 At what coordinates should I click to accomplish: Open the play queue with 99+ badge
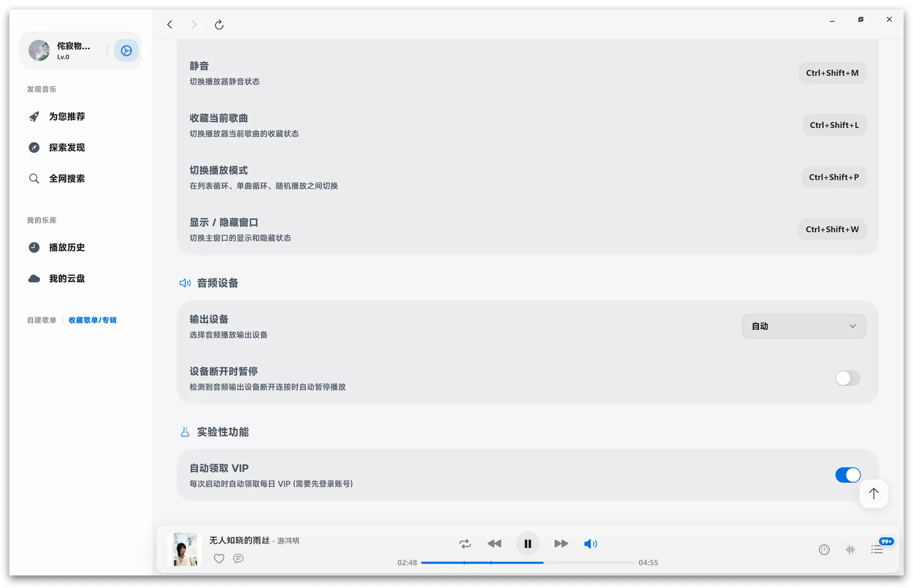(x=879, y=549)
